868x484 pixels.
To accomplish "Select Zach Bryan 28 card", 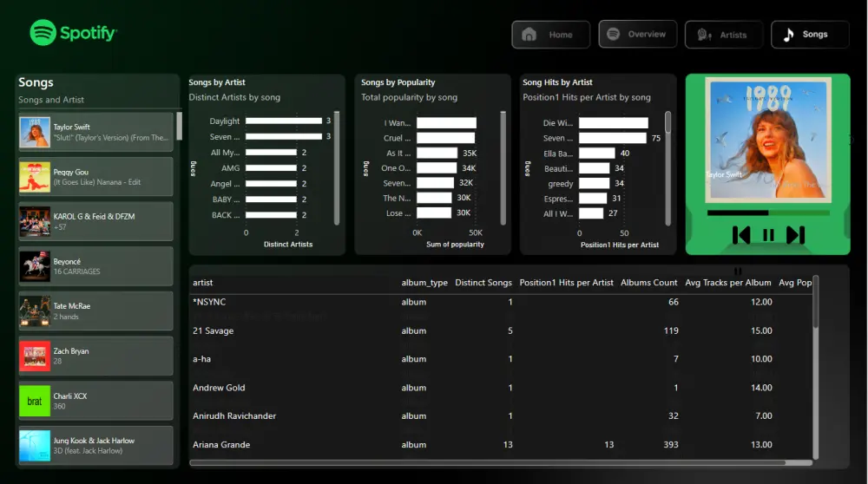I will [96, 356].
